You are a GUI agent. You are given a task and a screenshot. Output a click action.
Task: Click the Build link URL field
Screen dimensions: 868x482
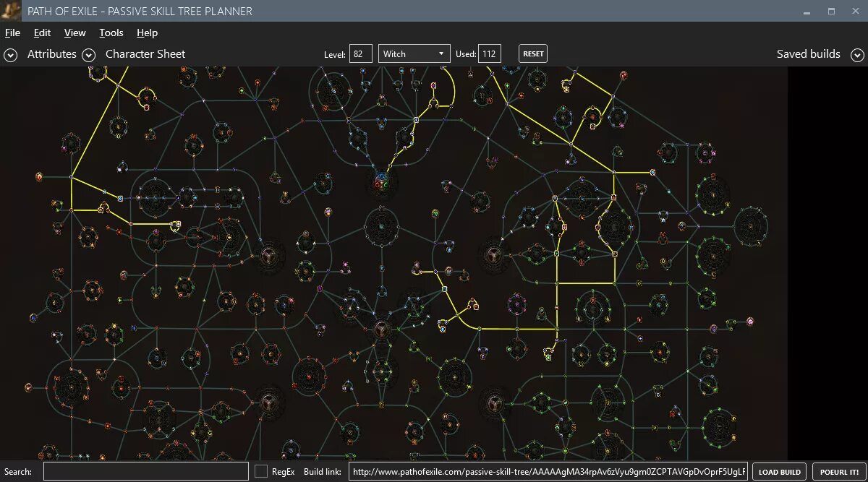coord(548,472)
